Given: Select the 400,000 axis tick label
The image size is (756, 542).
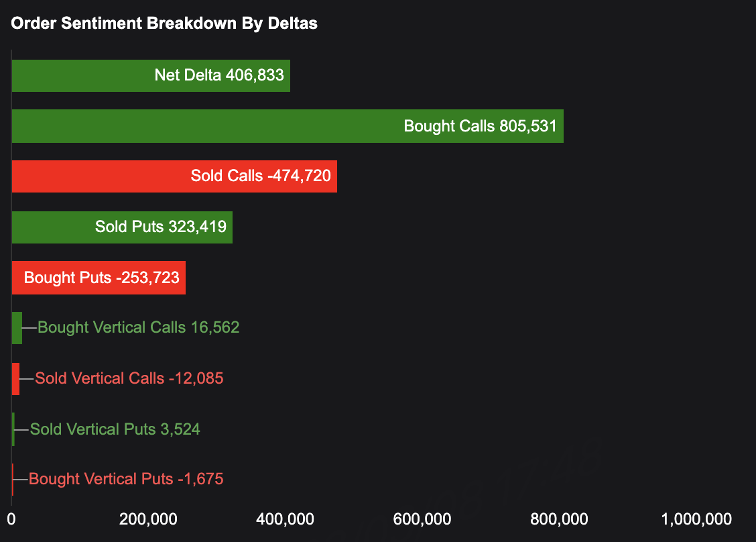Looking at the screenshot, I should pyautogui.click(x=287, y=519).
